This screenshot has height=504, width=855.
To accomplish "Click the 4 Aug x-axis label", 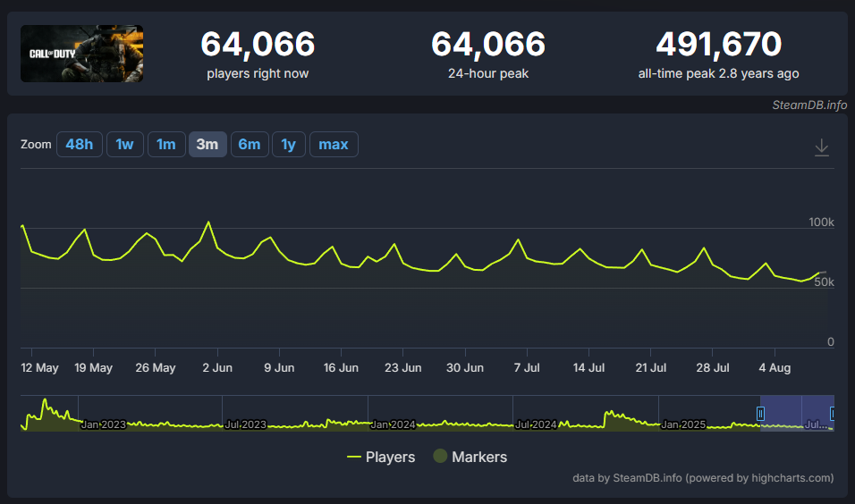I will coord(775,368).
